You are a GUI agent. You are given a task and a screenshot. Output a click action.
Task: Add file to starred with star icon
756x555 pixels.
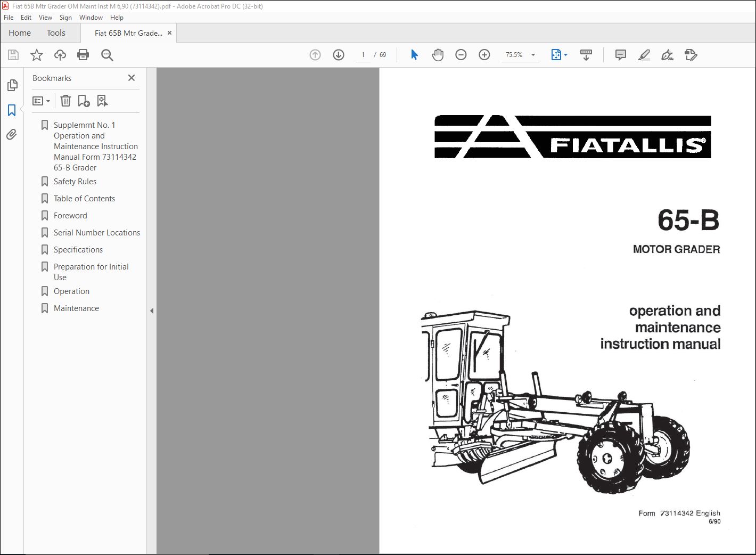pyautogui.click(x=37, y=55)
